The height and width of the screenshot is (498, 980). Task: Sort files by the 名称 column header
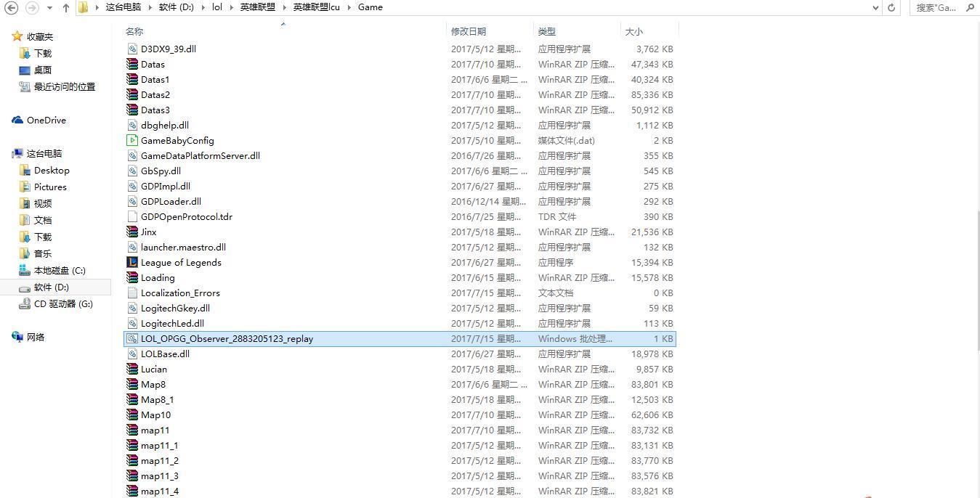coord(134,32)
